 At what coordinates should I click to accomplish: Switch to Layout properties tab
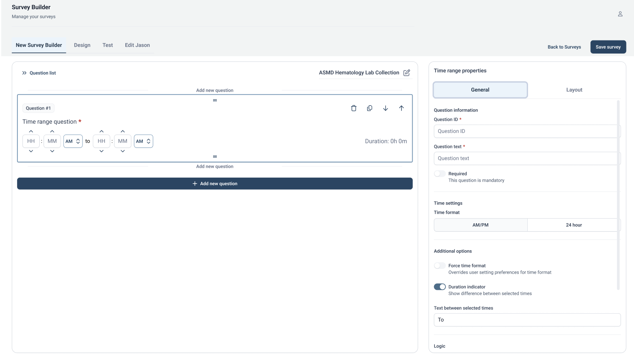click(x=574, y=90)
